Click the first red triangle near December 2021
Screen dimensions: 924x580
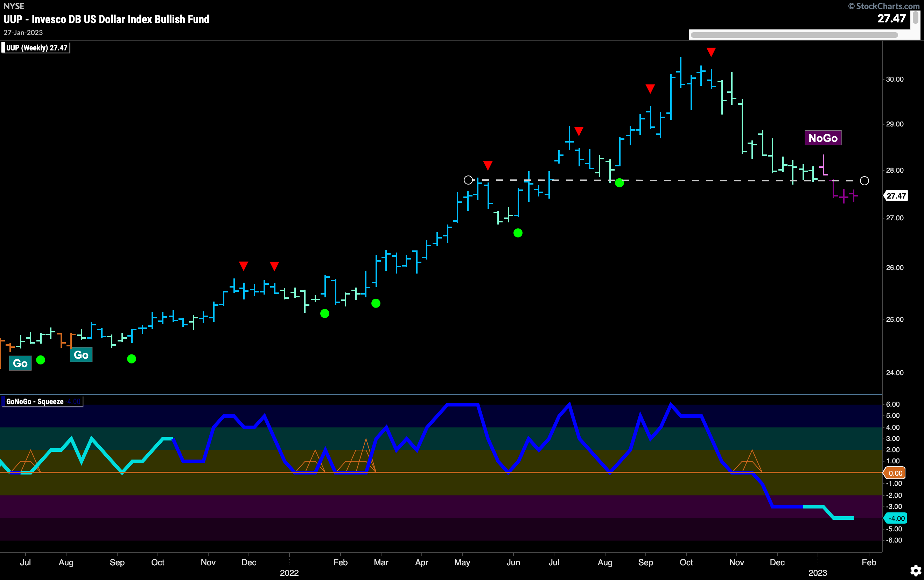pyautogui.click(x=243, y=266)
